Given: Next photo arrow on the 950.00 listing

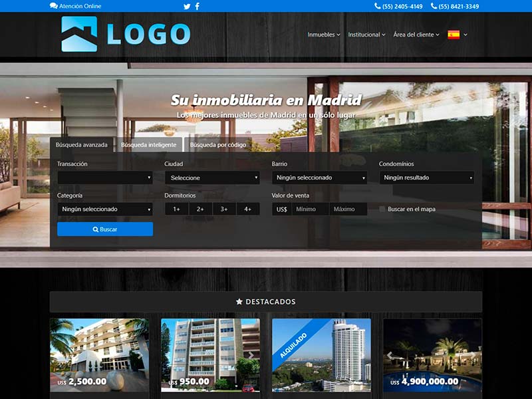Looking at the screenshot, I should pos(251,355).
